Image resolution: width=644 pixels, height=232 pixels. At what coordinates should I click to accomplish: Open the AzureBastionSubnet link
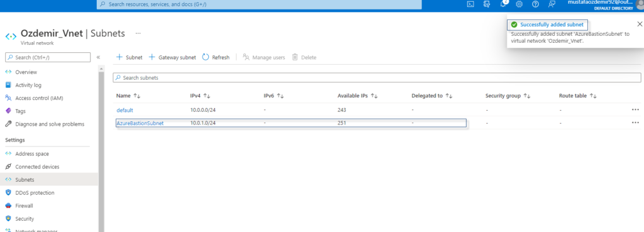tap(140, 123)
